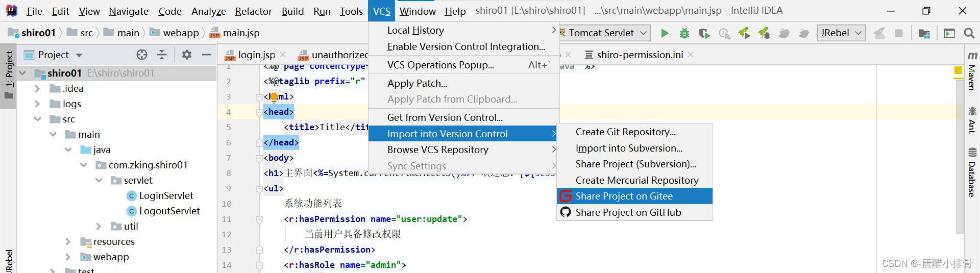This screenshot has height=273, width=980.
Task: Open Project panel settings gear
Action: pos(187,55)
